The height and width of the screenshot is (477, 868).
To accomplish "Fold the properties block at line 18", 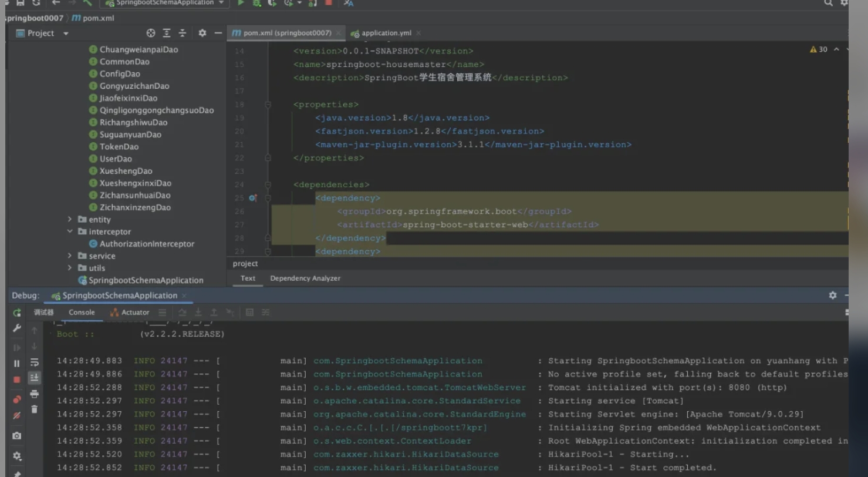I will pos(268,105).
